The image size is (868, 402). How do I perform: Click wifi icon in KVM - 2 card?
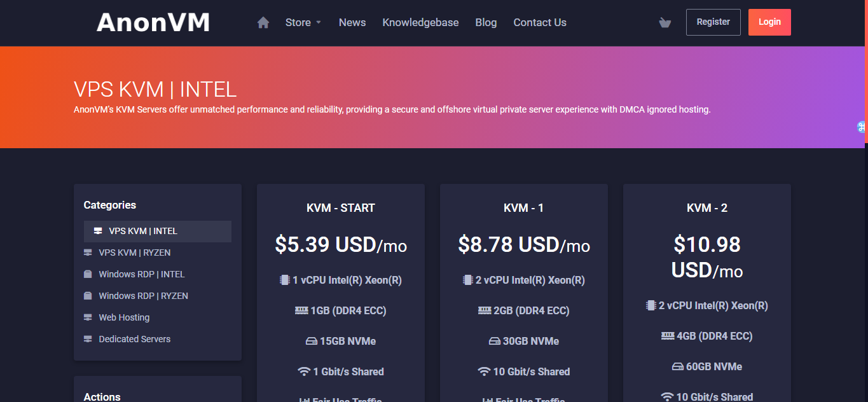pyautogui.click(x=667, y=397)
